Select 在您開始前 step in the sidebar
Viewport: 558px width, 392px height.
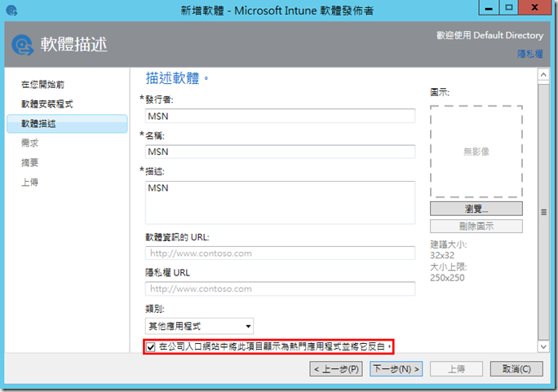point(42,85)
